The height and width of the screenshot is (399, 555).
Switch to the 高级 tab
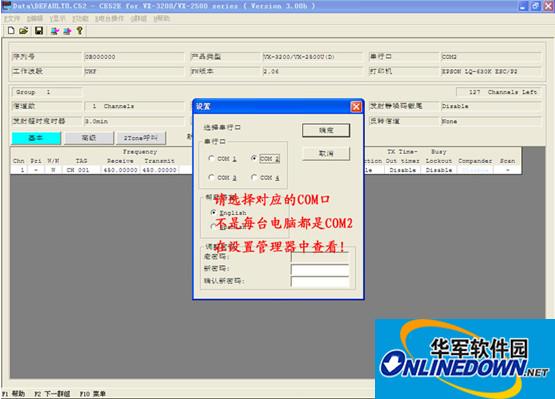pos(88,138)
